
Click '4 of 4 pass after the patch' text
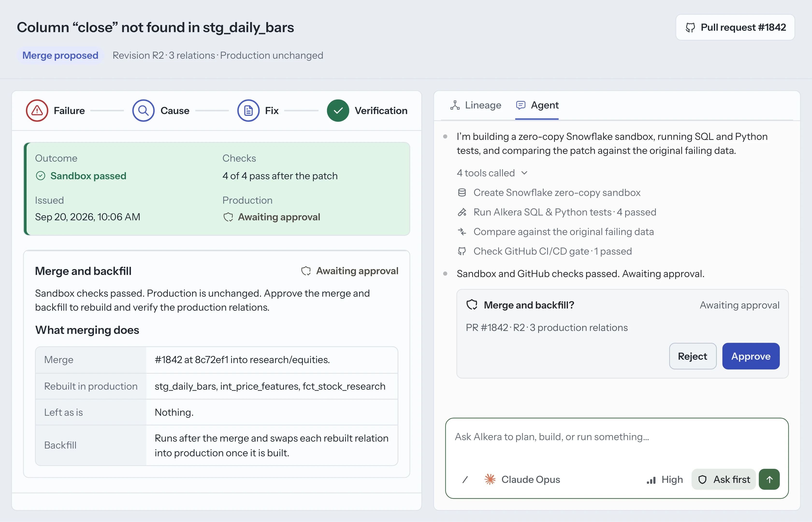280,176
